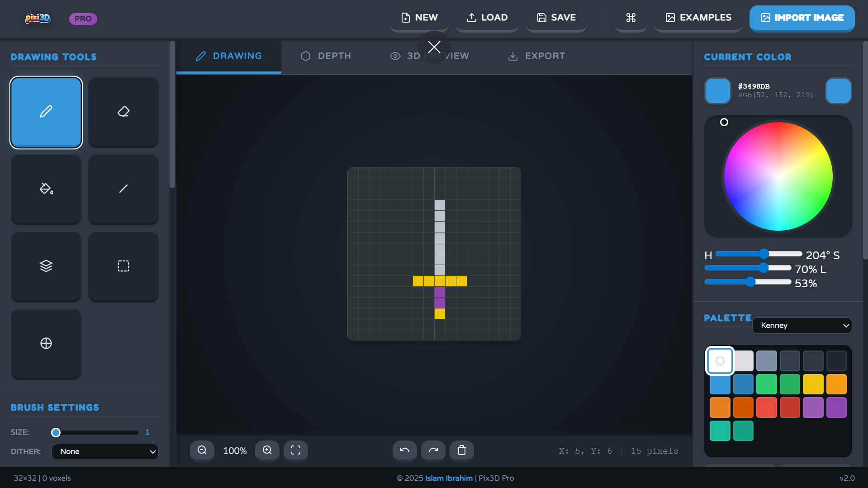
Task: Clear the canvas with trash icon
Action: 462,450
